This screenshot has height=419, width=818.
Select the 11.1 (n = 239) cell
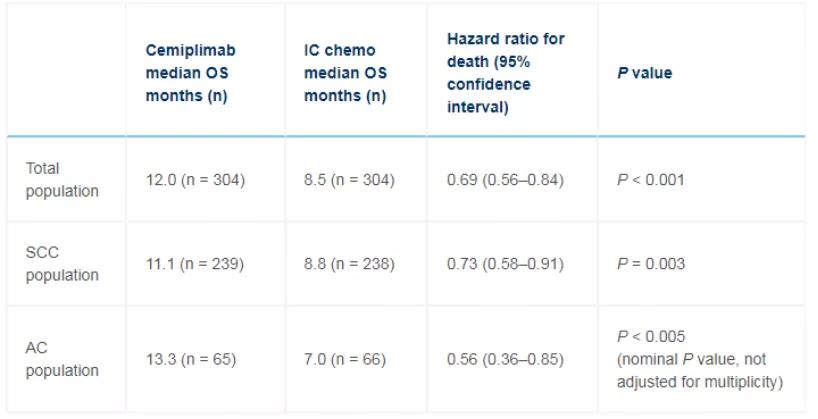tap(194, 265)
